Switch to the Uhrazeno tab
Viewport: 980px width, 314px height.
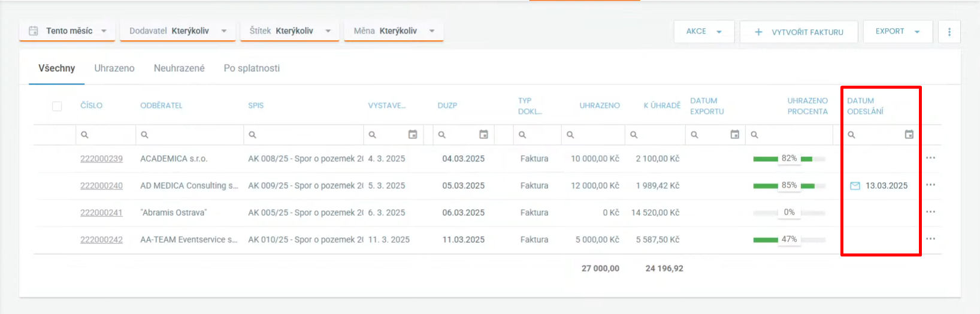(x=114, y=68)
